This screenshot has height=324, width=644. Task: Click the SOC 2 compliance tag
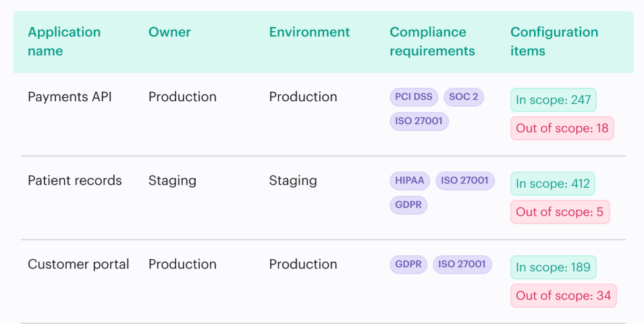(464, 97)
